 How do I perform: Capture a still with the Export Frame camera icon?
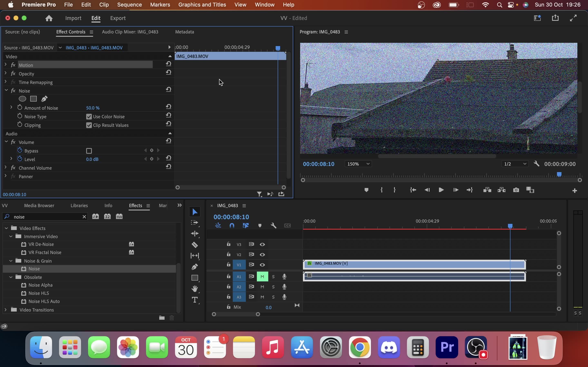coord(516,190)
